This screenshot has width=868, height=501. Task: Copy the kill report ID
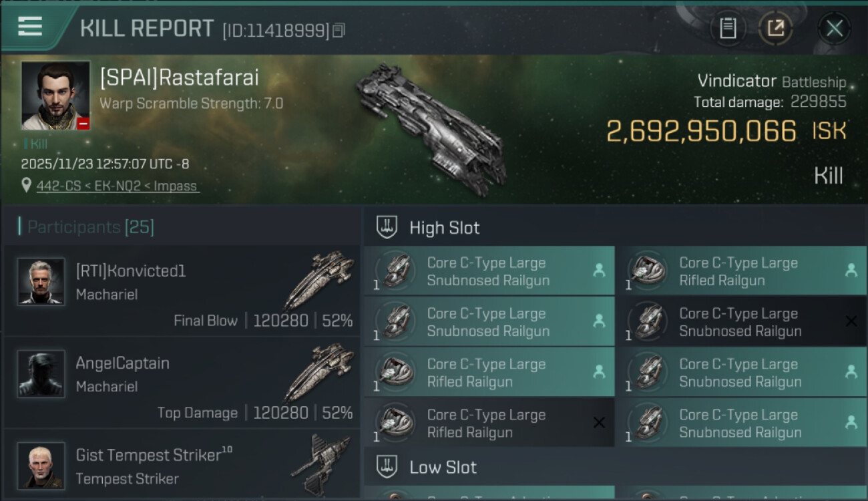pyautogui.click(x=339, y=30)
